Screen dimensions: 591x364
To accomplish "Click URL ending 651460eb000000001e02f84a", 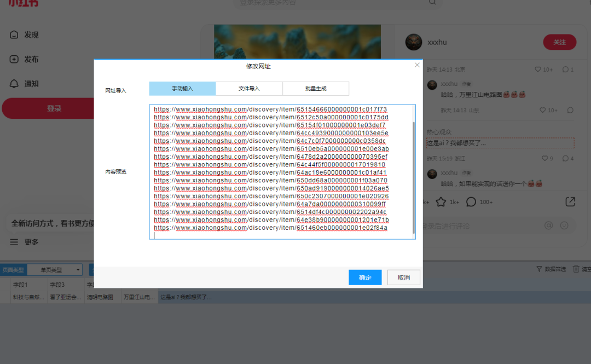I will [271, 228].
